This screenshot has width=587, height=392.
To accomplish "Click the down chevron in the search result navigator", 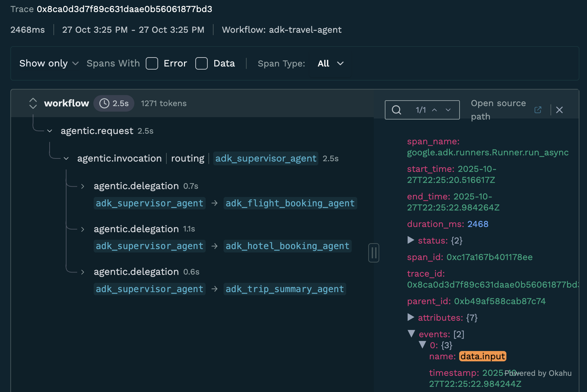I will pyautogui.click(x=448, y=110).
